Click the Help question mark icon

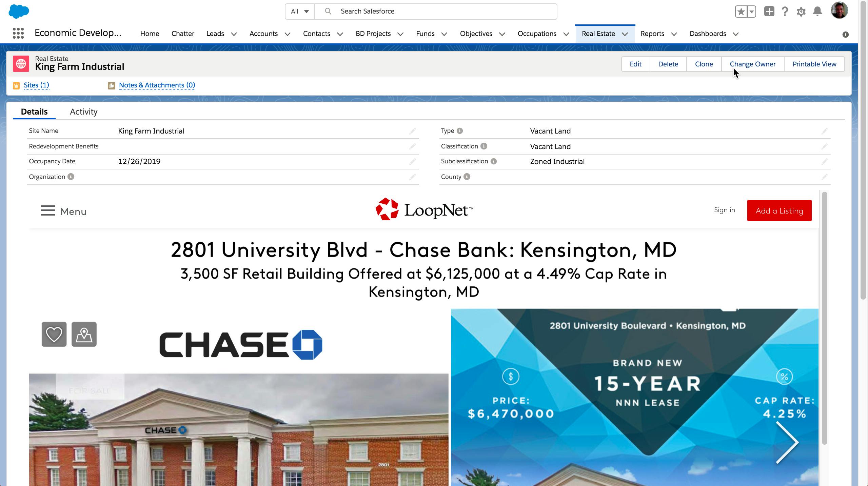click(785, 12)
